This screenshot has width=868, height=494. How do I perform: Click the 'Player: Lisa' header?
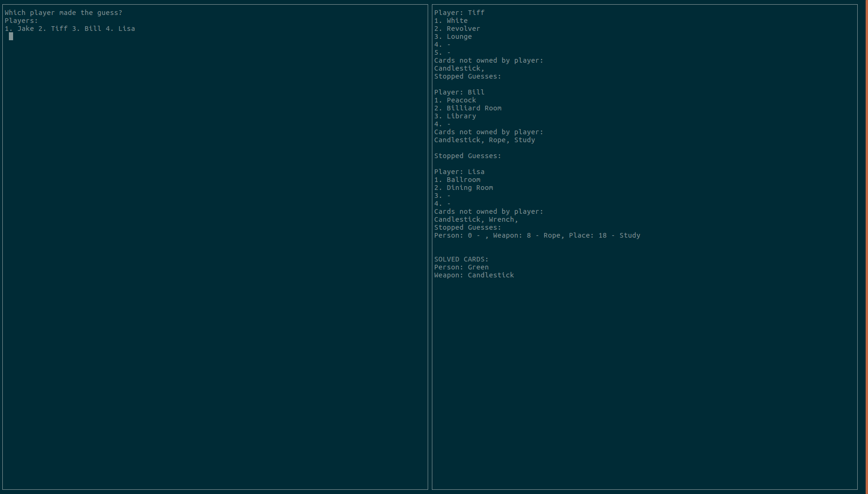point(460,172)
